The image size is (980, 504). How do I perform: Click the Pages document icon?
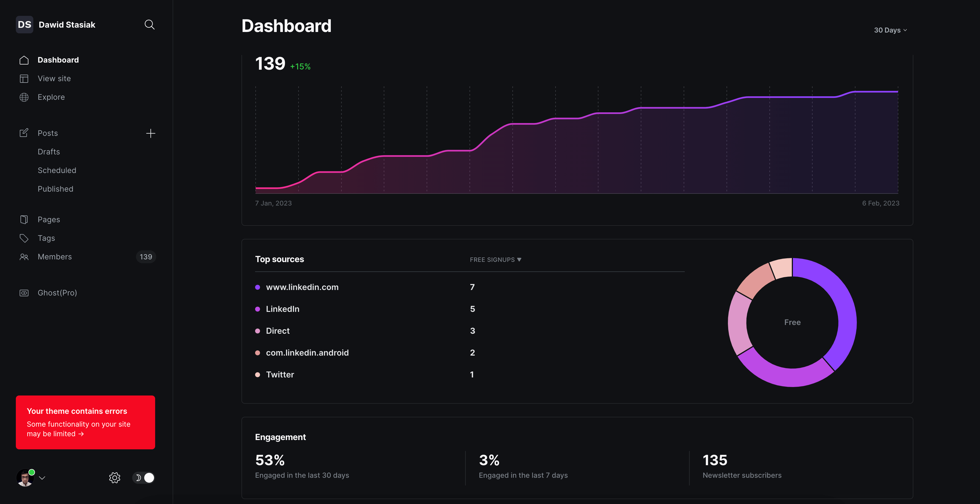[24, 220]
